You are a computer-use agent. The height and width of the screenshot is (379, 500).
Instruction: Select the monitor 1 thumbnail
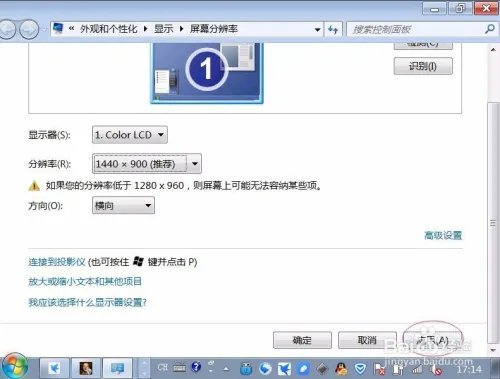coord(207,73)
